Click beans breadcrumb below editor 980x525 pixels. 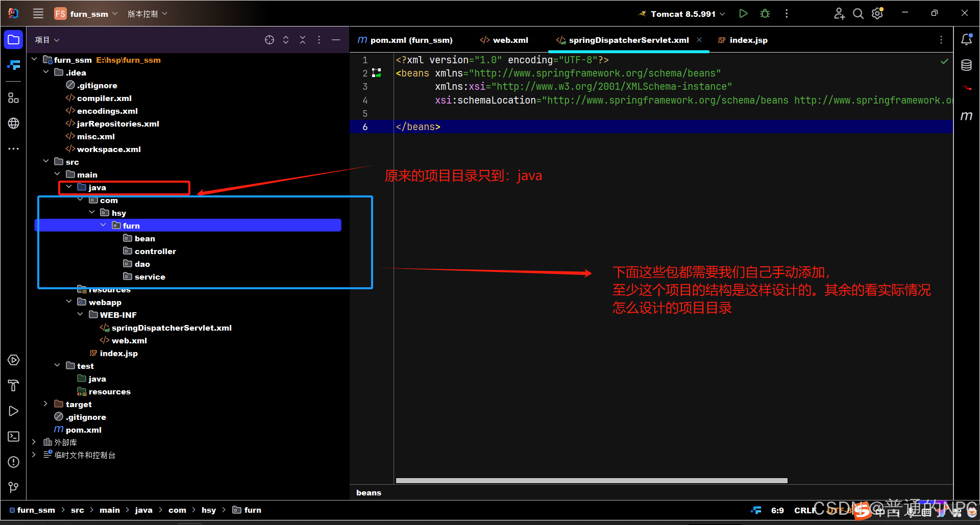(369, 492)
